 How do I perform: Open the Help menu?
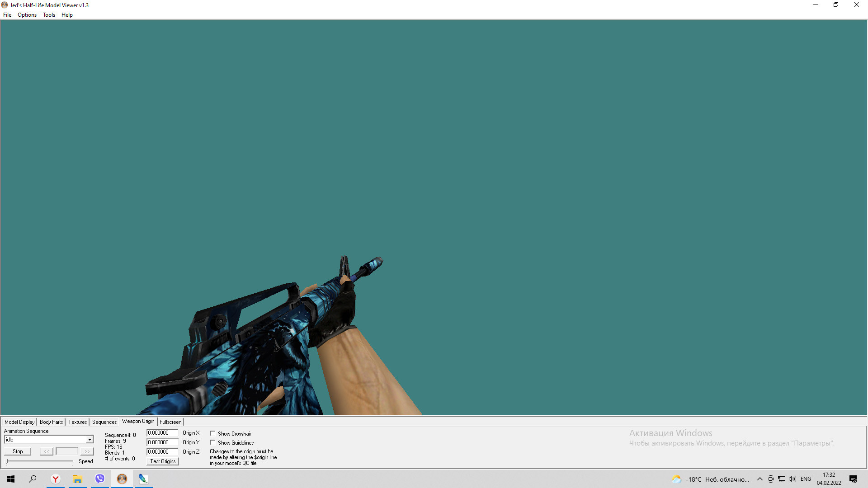coord(67,15)
